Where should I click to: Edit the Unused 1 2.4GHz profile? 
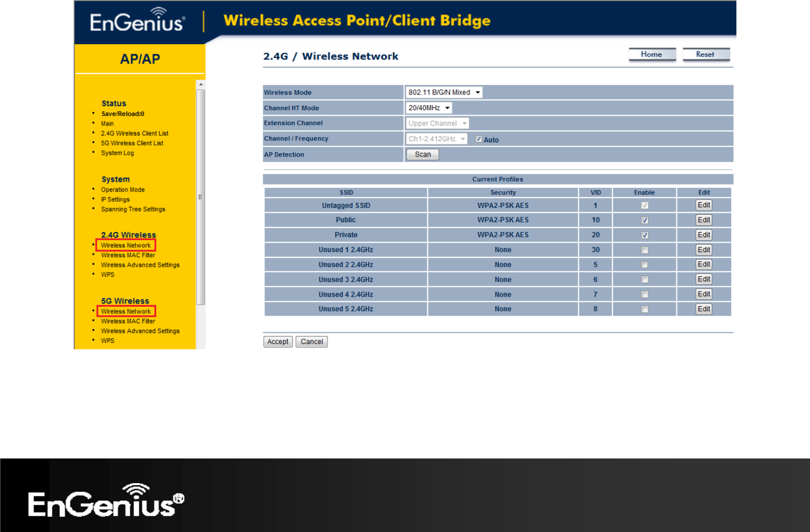tap(704, 250)
